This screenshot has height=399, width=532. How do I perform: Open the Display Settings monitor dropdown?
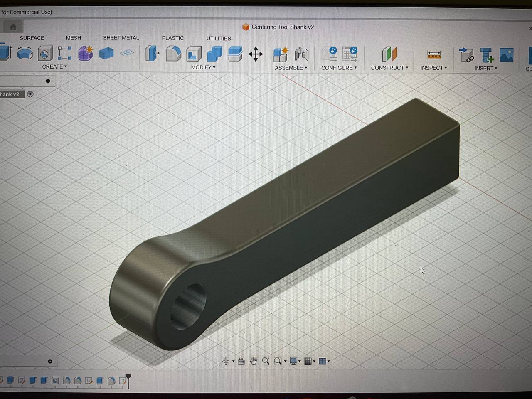(295, 361)
